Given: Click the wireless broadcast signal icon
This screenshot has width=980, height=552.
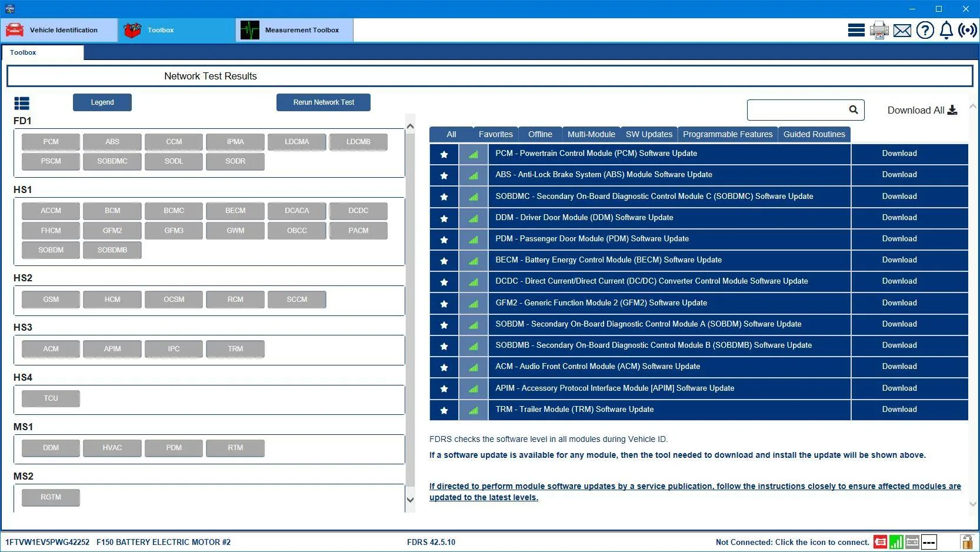Looking at the screenshot, I should coord(968,30).
